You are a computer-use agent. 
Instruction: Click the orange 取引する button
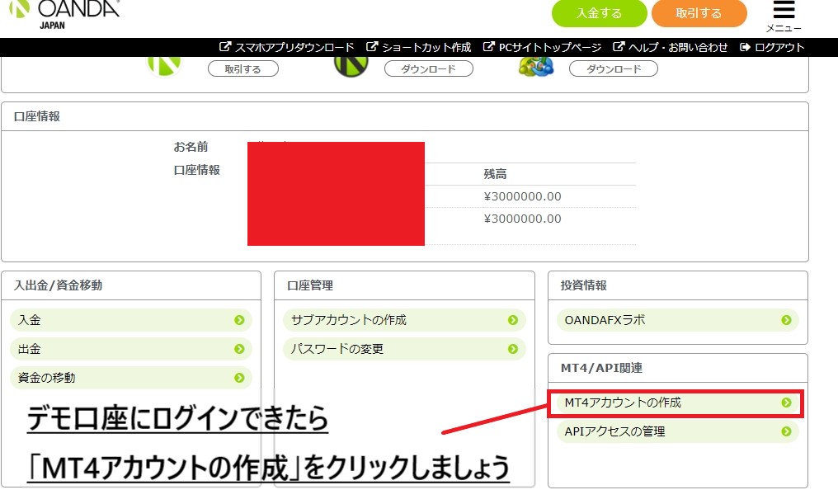(699, 13)
